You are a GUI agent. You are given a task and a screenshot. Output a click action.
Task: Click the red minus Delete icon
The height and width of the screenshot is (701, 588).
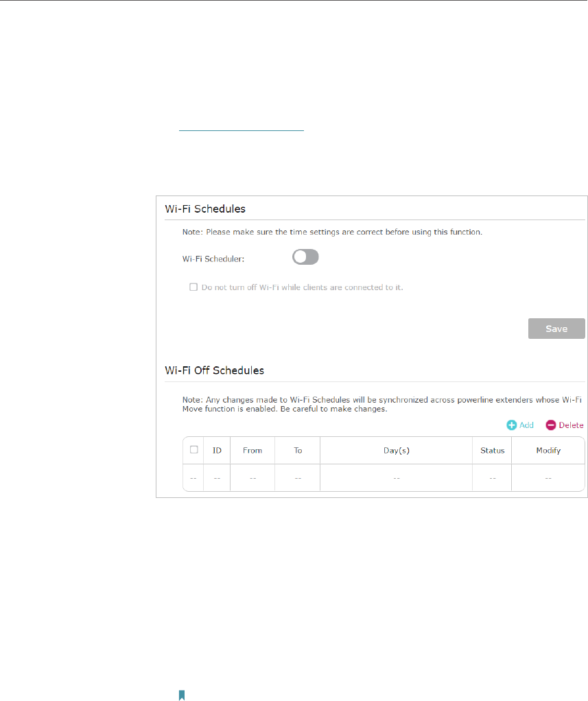[x=551, y=425]
